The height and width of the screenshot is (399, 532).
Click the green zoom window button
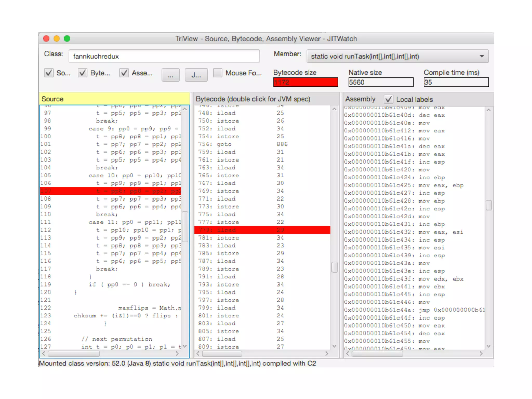(67, 38)
